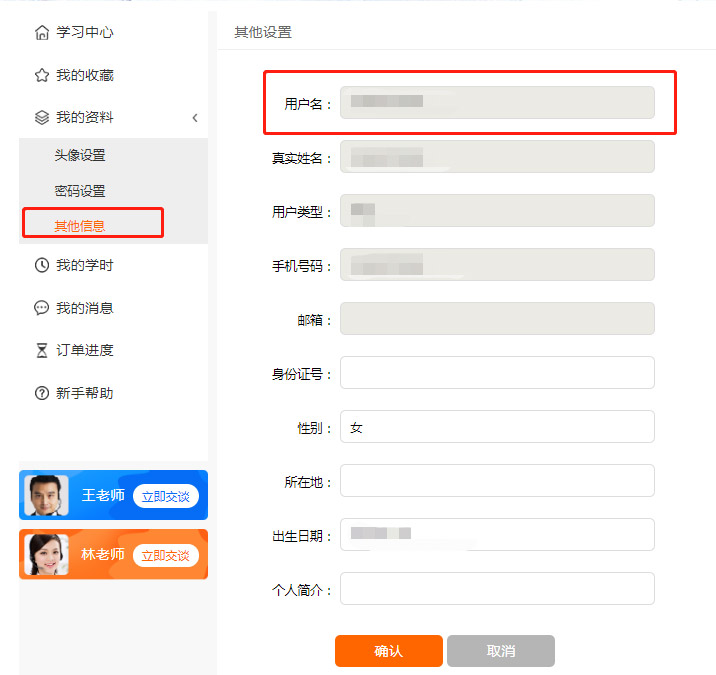Image resolution: width=716 pixels, height=675 pixels.
Task: Open 头像设置 in the sidebar
Action: coord(80,155)
